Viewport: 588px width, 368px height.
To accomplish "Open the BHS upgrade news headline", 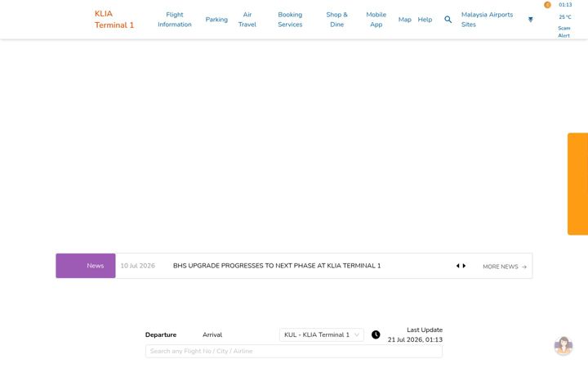I will tap(277, 266).
